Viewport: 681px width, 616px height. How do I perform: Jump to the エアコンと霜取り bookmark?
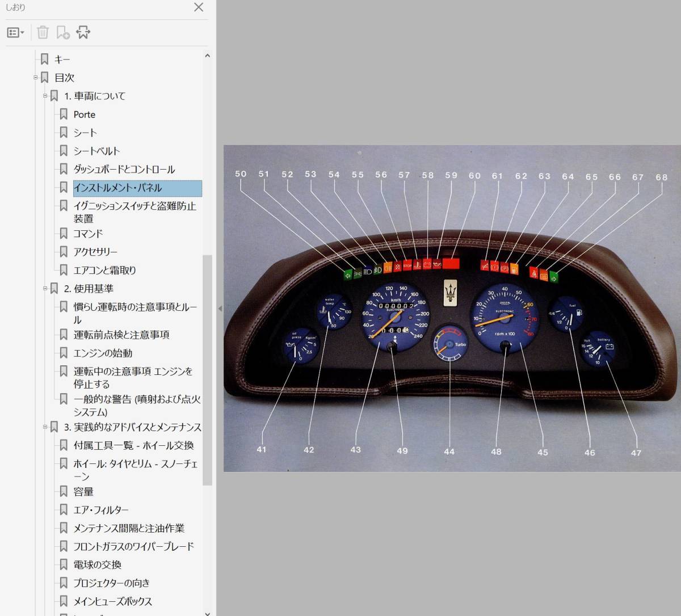click(105, 271)
